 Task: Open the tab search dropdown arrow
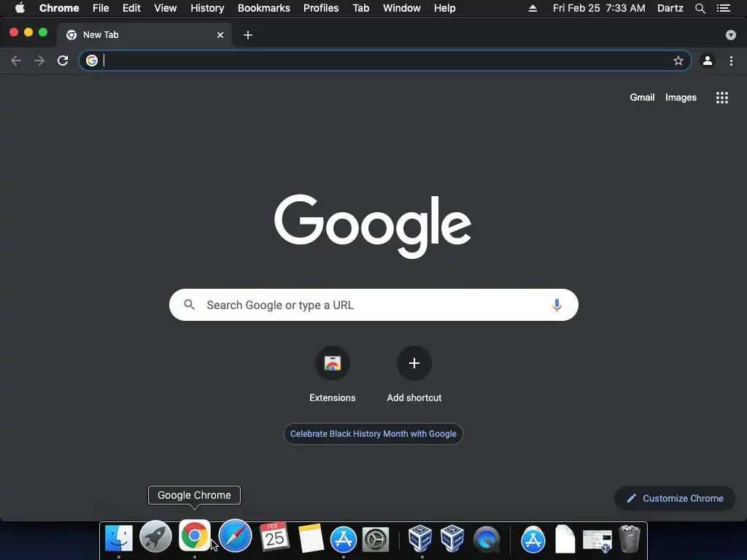pos(730,35)
